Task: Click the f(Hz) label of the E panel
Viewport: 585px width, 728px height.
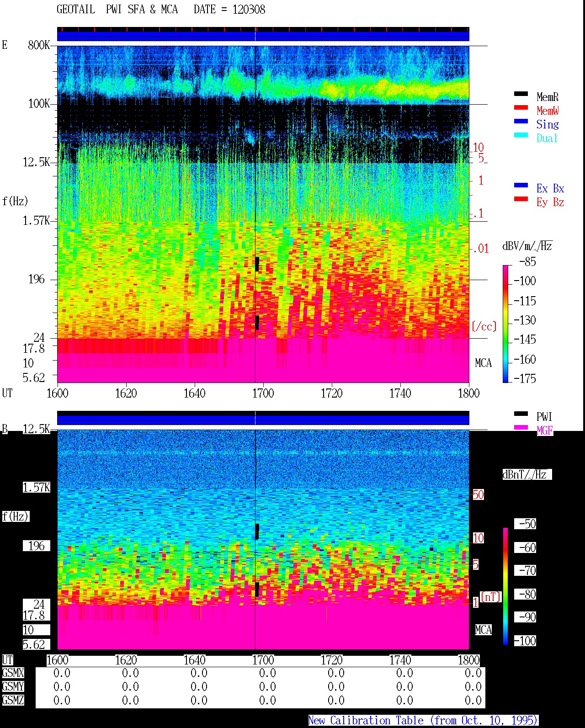Action: click(x=15, y=201)
